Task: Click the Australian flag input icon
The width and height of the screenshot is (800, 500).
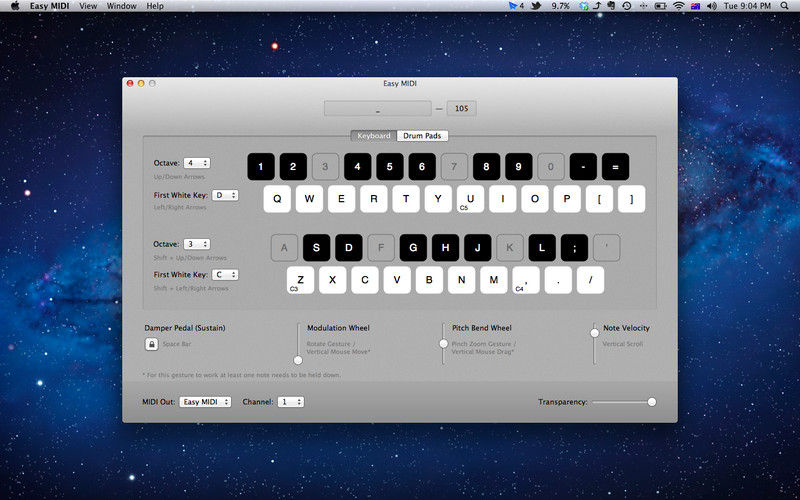Action: coord(695,6)
